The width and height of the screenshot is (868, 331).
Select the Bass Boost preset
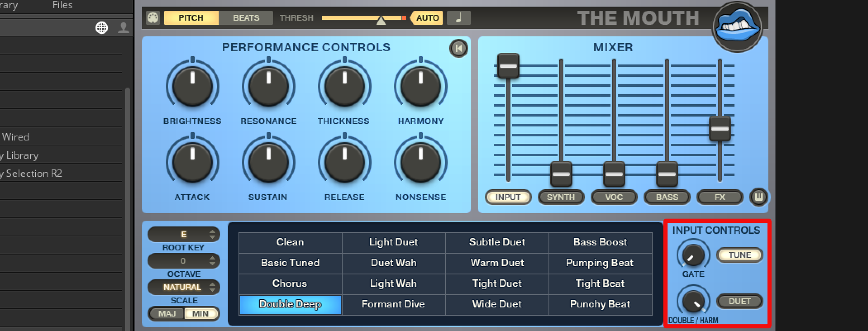coord(600,243)
